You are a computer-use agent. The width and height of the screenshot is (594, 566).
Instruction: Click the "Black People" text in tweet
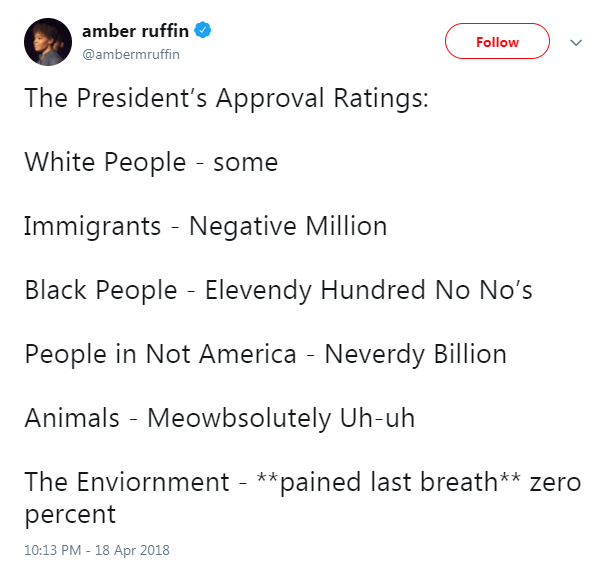click(101, 291)
